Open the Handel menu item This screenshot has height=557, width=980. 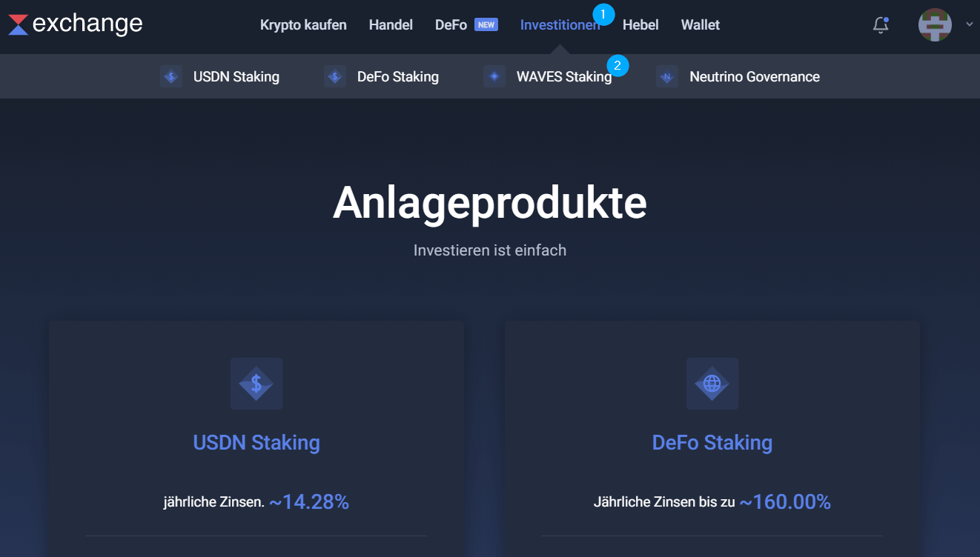click(391, 25)
